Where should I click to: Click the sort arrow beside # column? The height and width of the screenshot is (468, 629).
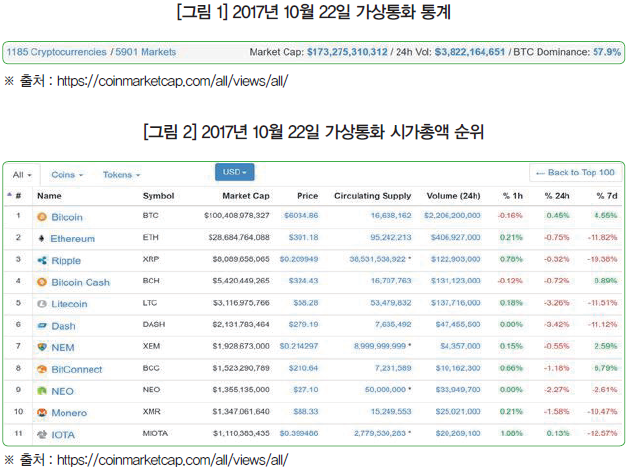(x=9, y=195)
